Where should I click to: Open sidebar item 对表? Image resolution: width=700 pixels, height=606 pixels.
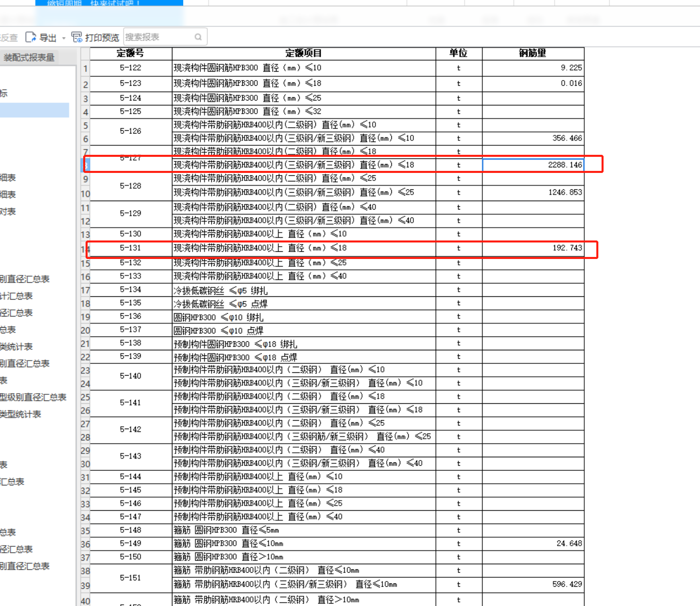pos(8,212)
